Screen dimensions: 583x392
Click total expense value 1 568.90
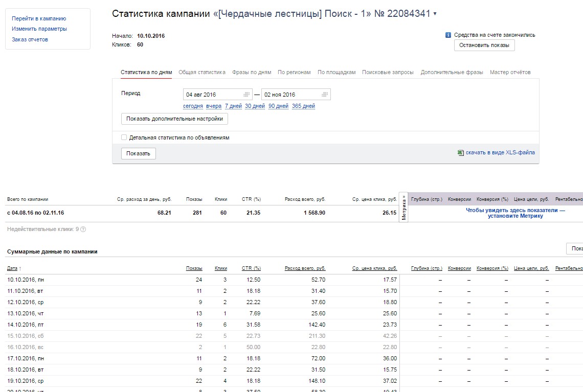(x=315, y=213)
